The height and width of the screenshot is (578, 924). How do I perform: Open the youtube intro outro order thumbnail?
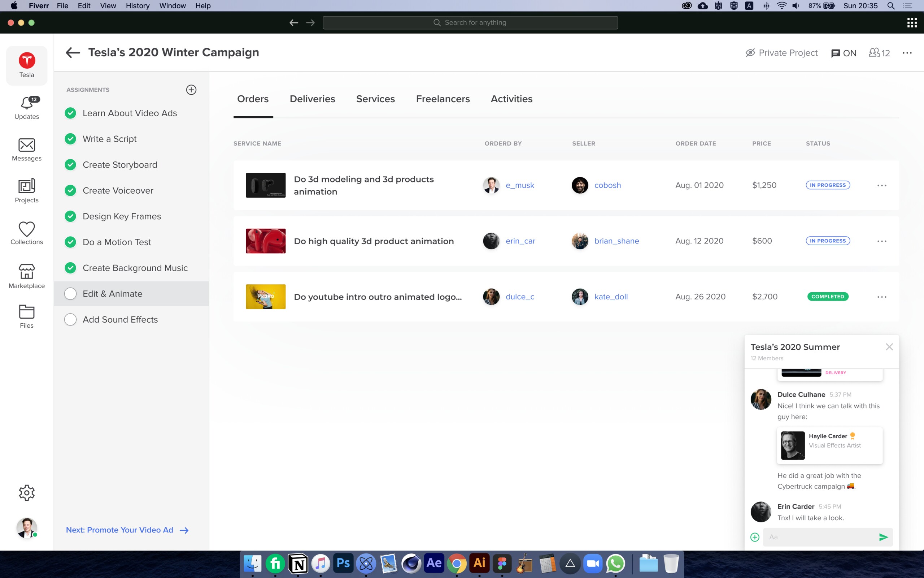tap(265, 297)
